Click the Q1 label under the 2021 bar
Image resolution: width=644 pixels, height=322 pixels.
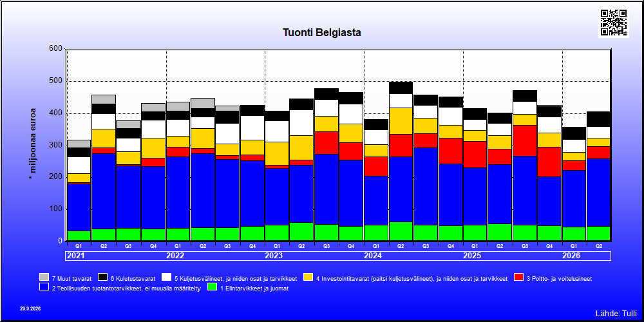[x=79, y=245]
